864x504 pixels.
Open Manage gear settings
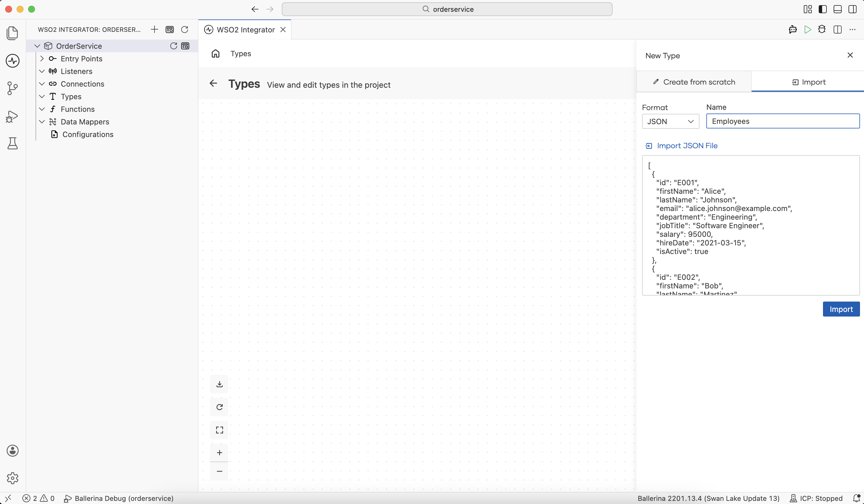tap(12, 478)
